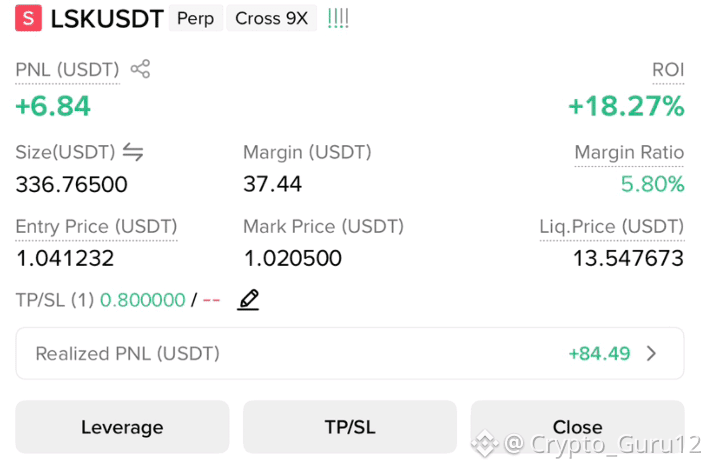Screen dimensions: 709x469
Task: Open the Realized PNL row
Action: (350, 353)
